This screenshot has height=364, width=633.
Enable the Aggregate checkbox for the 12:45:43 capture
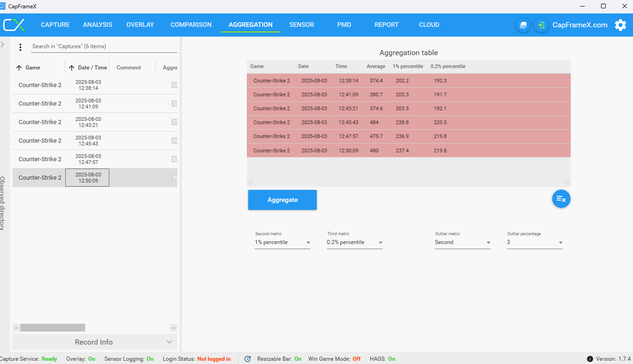(175, 140)
